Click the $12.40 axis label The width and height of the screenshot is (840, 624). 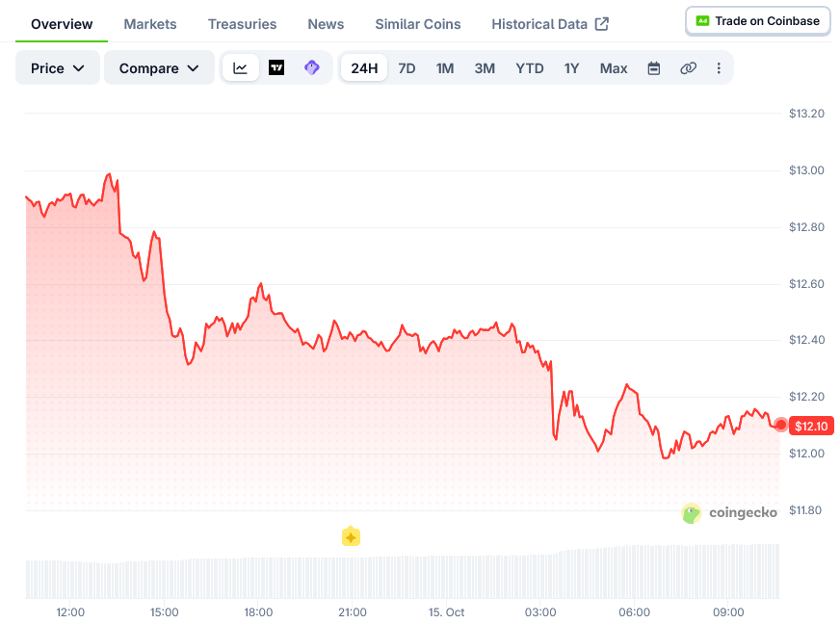(806, 340)
